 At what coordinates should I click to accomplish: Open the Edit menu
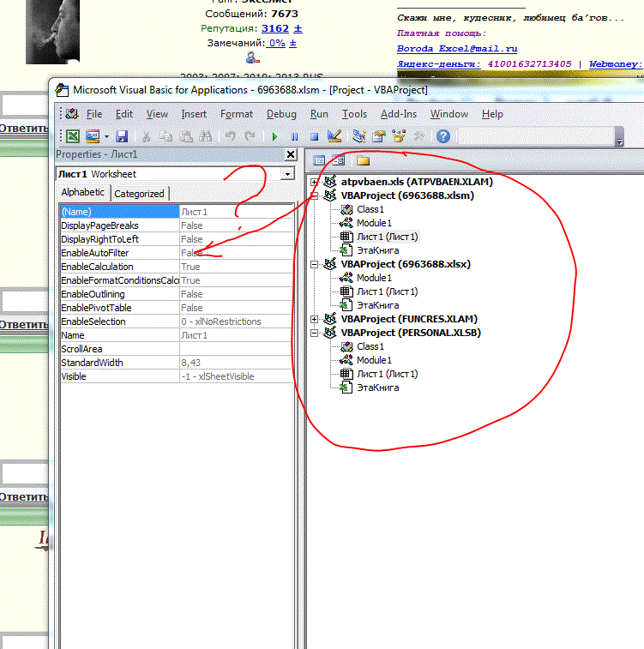[x=123, y=114]
